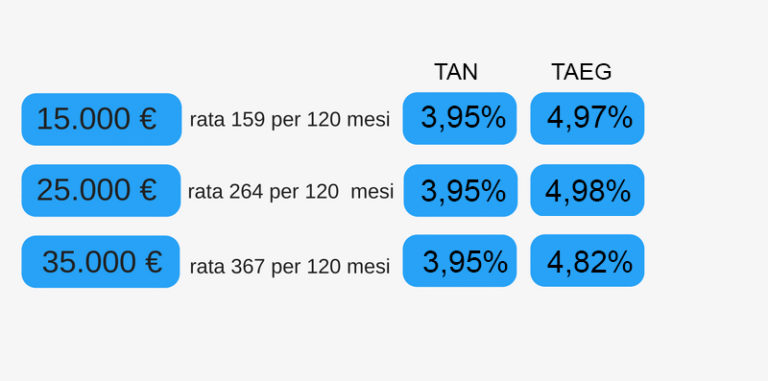Screen dimensions: 768x381
Task: Click the TAN column header
Action: 456,72
